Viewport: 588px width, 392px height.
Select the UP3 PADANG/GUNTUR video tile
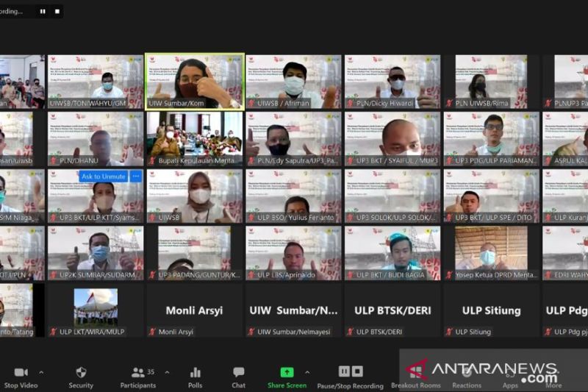[195, 253]
